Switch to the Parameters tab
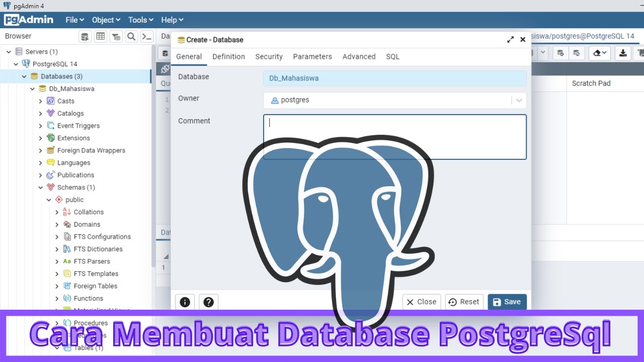The image size is (644, 362). 312,57
